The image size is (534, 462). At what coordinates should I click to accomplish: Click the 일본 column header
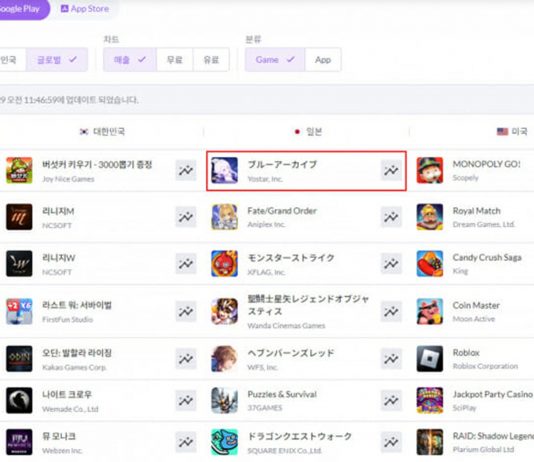coord(308,131)
